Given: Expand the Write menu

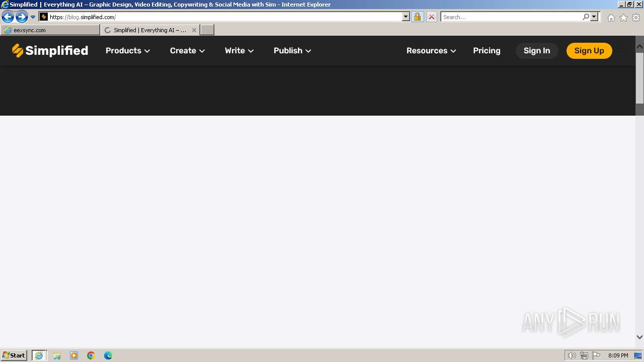Looking at the screenshot, I should tap(239, 51).
